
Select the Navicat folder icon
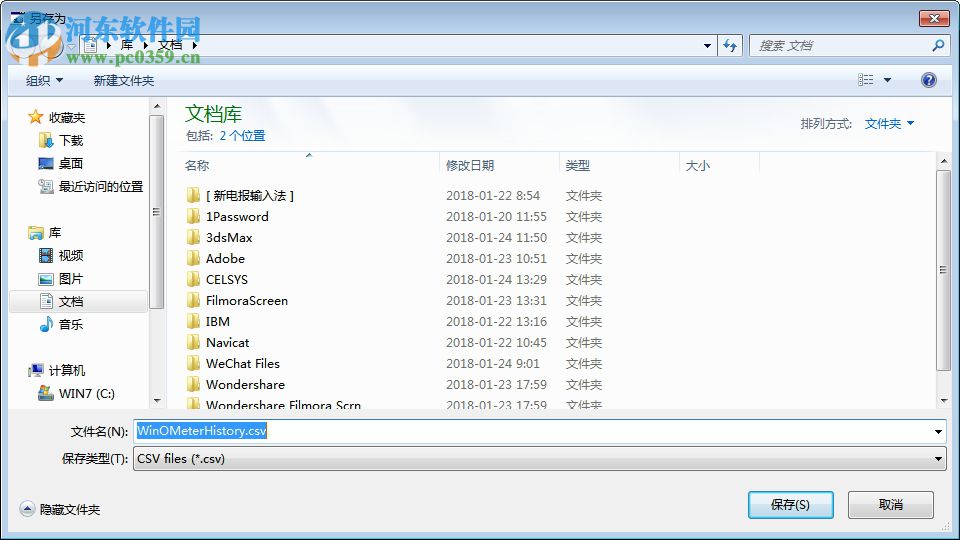click(193, 342)
